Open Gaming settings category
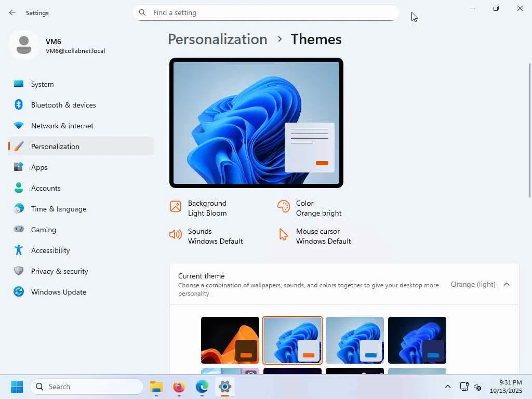Viewport: 532px width, 399px height. [x=81, y=229]
